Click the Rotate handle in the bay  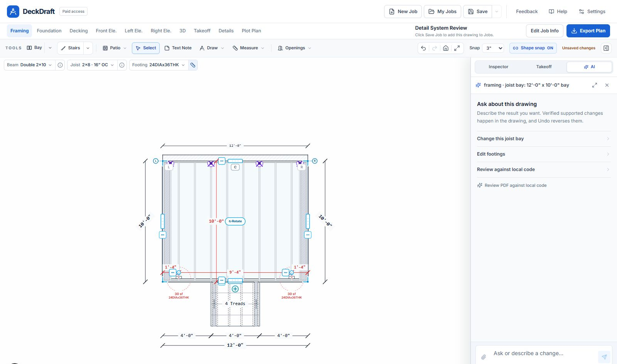tap(235, 221)
